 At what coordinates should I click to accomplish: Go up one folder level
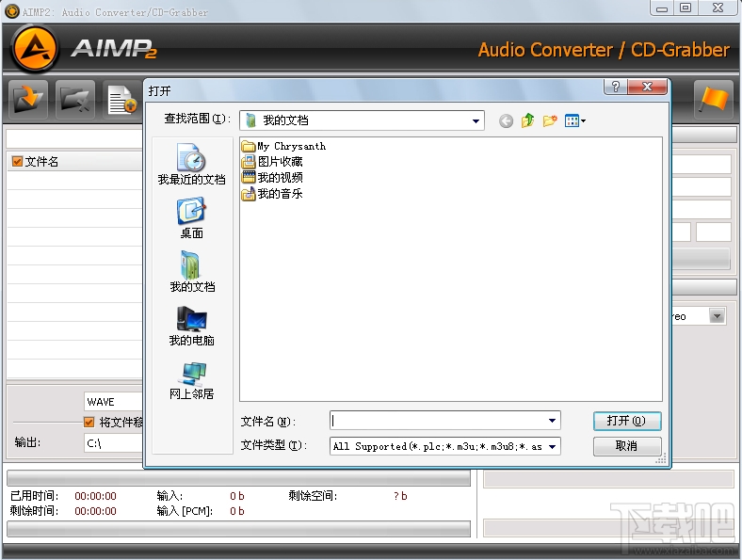[527, 120]
